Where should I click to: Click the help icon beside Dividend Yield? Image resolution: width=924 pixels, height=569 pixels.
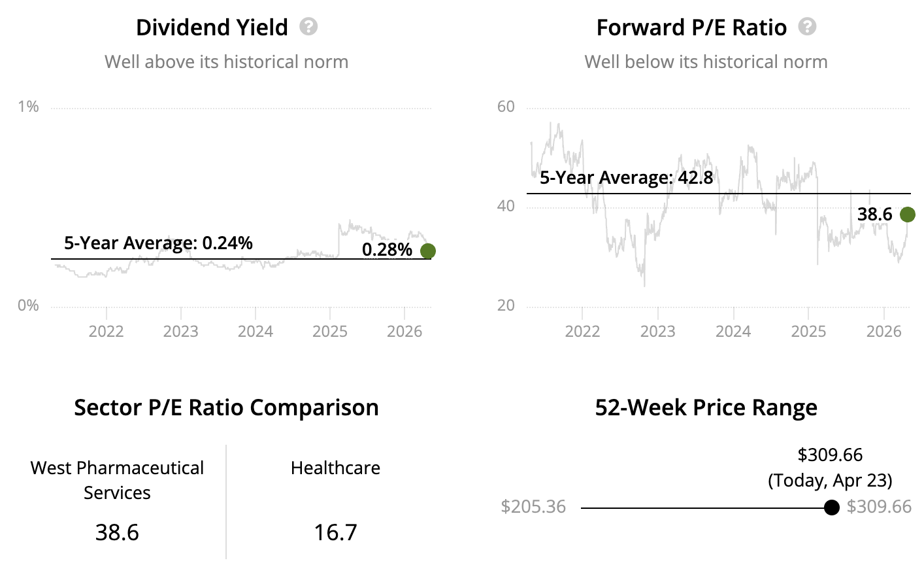click(308, 27)
